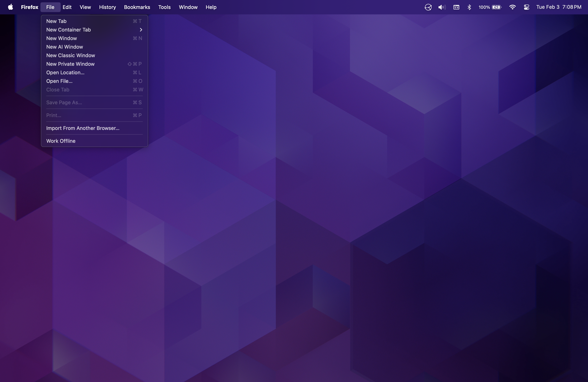The image size is (588, 382).
Task: Click Import From Another Browser
Action: pos(83,128)
